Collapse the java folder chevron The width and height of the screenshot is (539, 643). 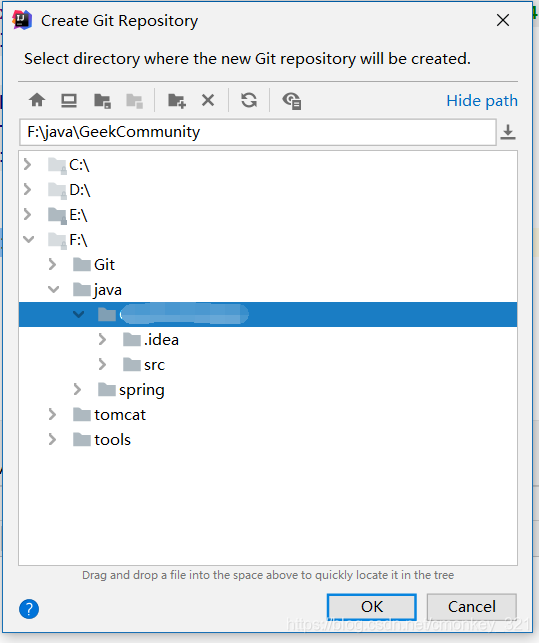pyautogui.click(x=53, y=290)
